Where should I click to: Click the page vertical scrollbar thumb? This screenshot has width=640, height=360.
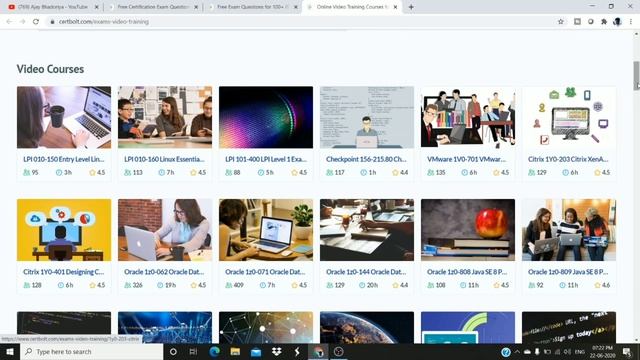(636, 75)
